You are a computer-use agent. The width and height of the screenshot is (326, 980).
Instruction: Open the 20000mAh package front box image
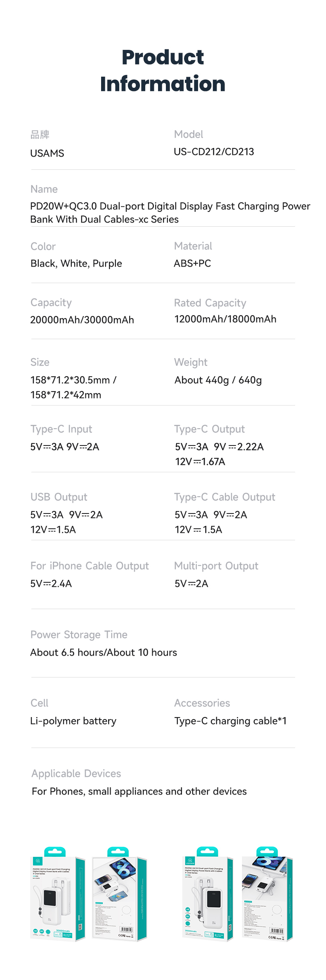pyautogui.click(x=208, y=893)
